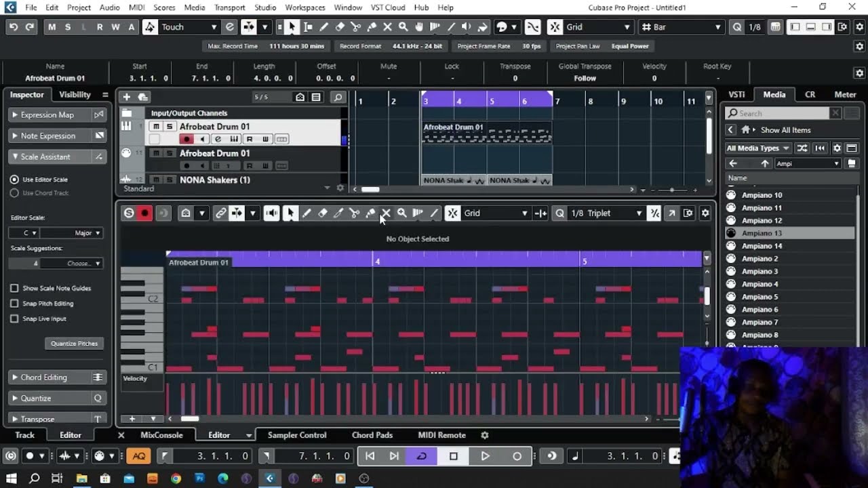Select the Range Selection tool in the main toolbar

308,27
